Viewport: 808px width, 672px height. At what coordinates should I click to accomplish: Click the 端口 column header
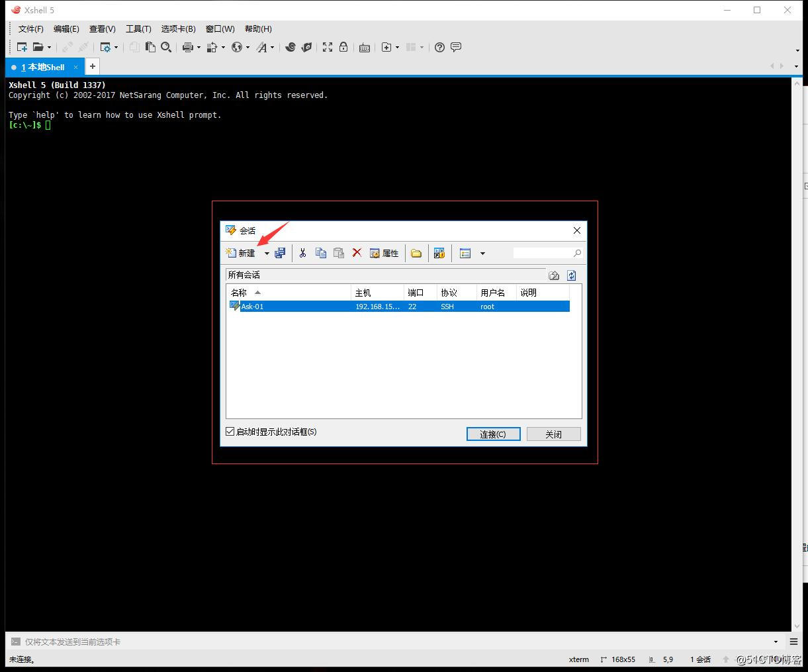point(420,293)
